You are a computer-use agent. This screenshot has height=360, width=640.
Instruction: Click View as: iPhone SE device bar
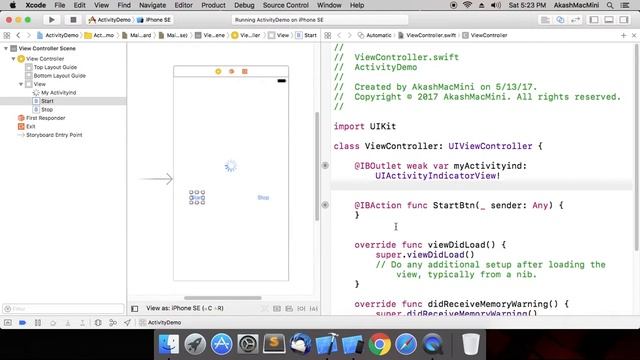(x=185, y=309)
